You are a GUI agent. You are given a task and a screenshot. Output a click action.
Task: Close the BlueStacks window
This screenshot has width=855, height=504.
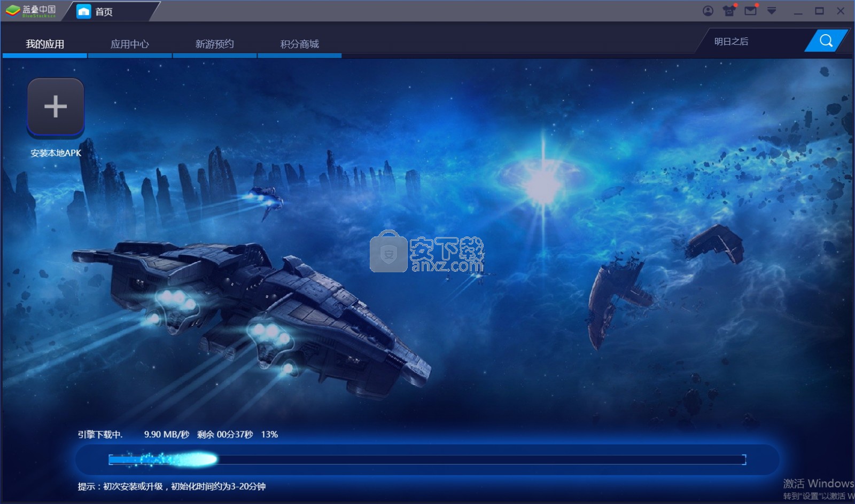(841, 11)
